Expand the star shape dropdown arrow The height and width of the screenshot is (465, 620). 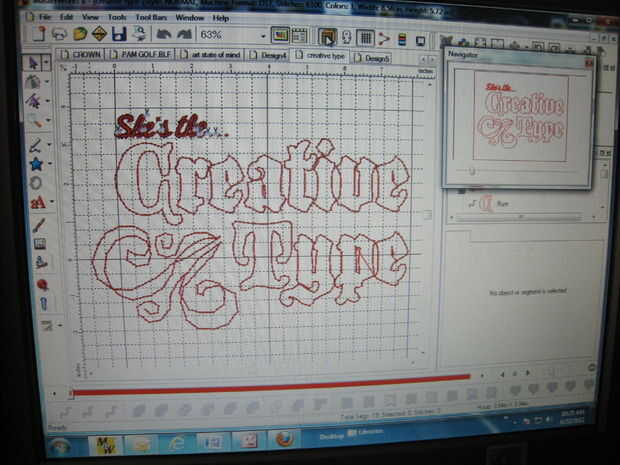click(50, 163)
